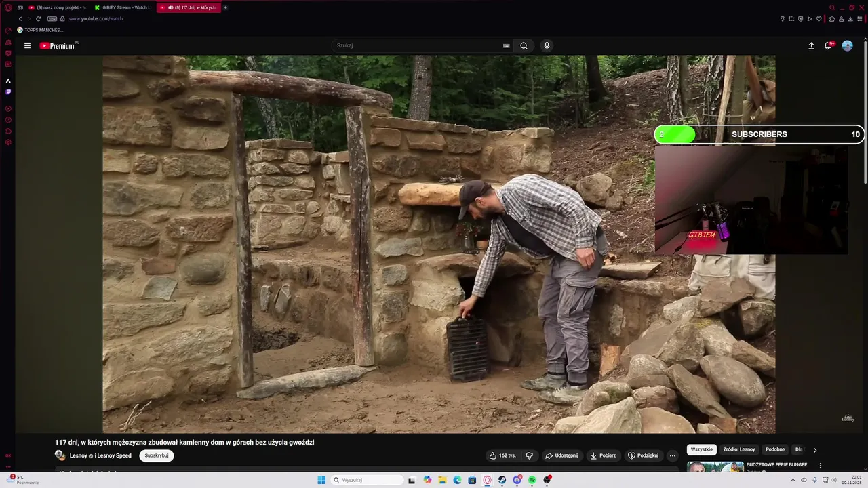
Task: Expand system tray hidden icons chevron
Action: tap(794, 480)
